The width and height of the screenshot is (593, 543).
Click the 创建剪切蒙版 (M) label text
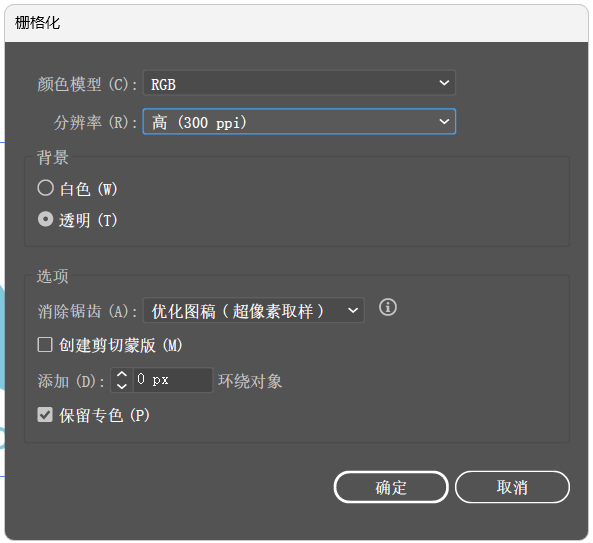point(121,346)
